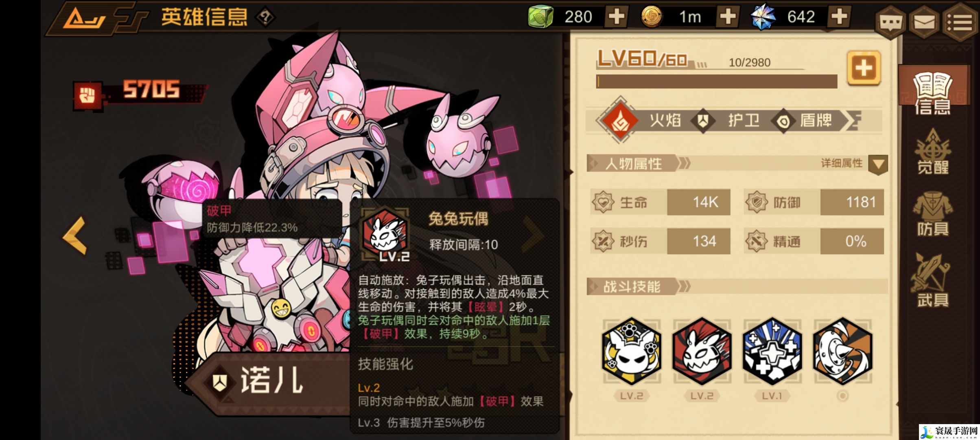The width and height of the screenshot is (980, 440).
Task: Click the experience progress bar
Action: coord(717,81)
